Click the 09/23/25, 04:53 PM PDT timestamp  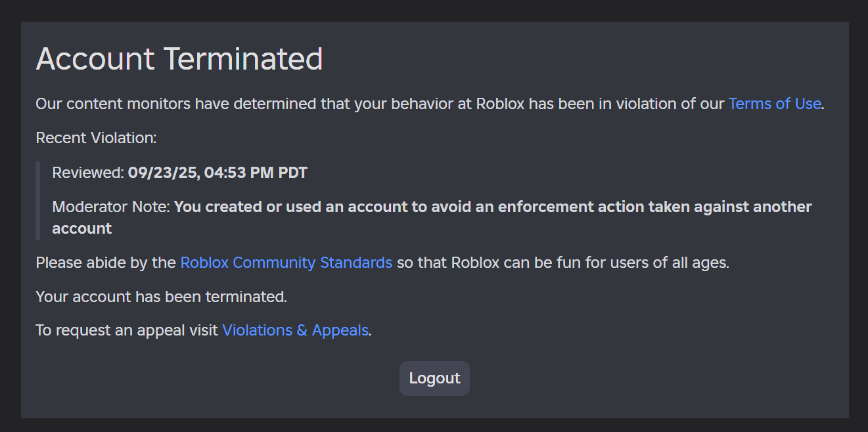217,173
